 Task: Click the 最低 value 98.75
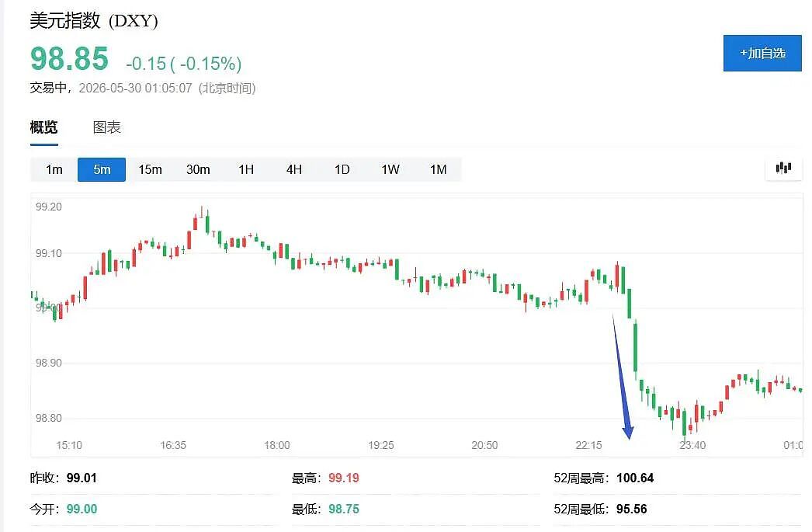click(x=344, y=509)
